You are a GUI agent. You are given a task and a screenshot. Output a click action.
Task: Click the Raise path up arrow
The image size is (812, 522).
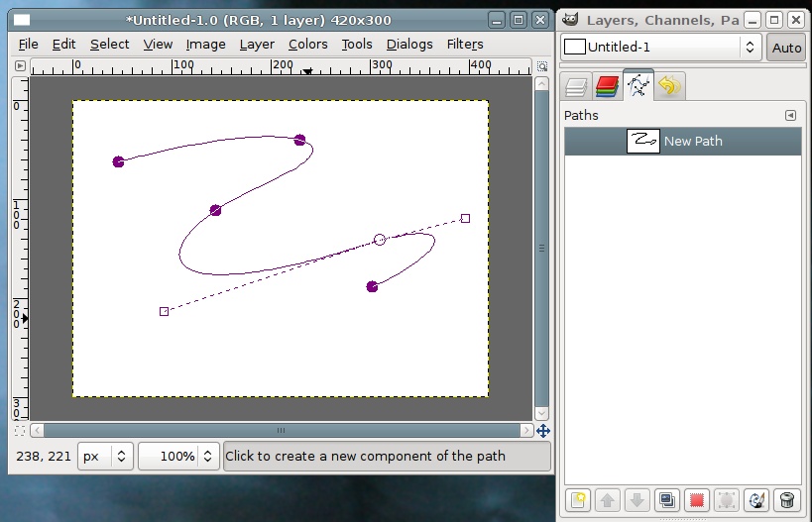pyautogui.click(x=608, y=500)
